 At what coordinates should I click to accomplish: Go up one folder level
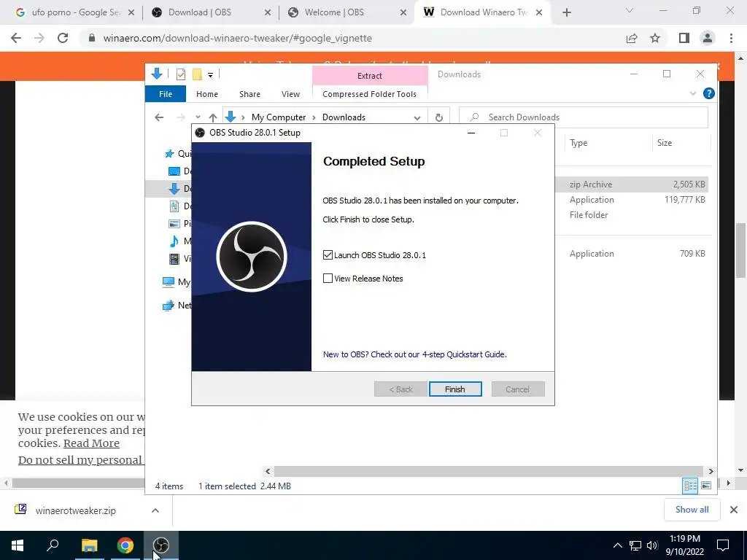(213, 117)
